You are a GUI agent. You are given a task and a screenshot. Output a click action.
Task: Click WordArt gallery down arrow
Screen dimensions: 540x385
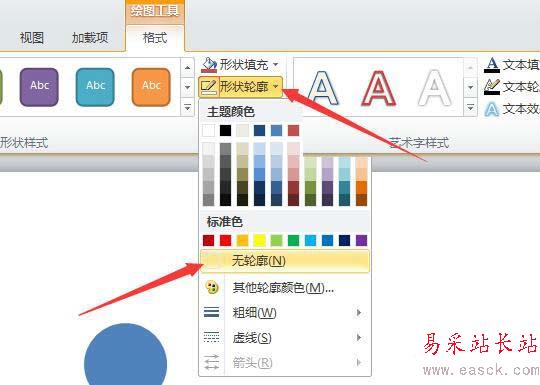pyautogui.click(x=470, y=87)
